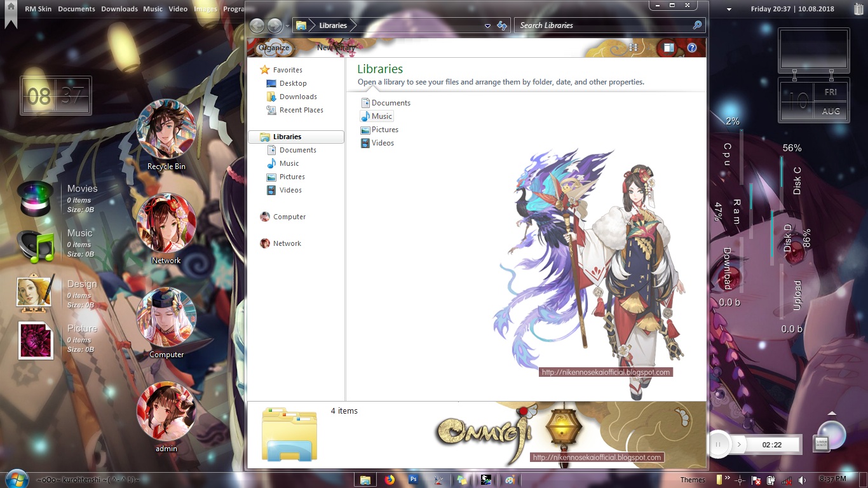Viewport: 868px width, 488px height.
Task: Open the volume speaker tray icon
Action: (x=802, y=480)
